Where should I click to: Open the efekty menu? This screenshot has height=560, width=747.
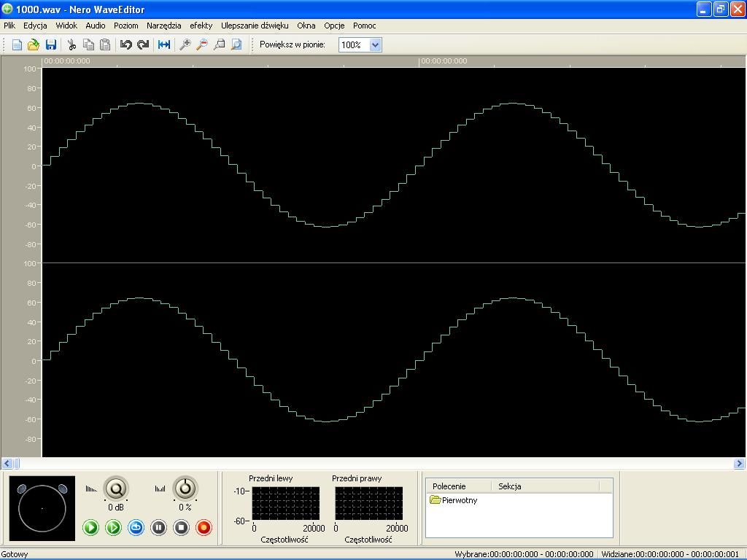pos(201,26)
